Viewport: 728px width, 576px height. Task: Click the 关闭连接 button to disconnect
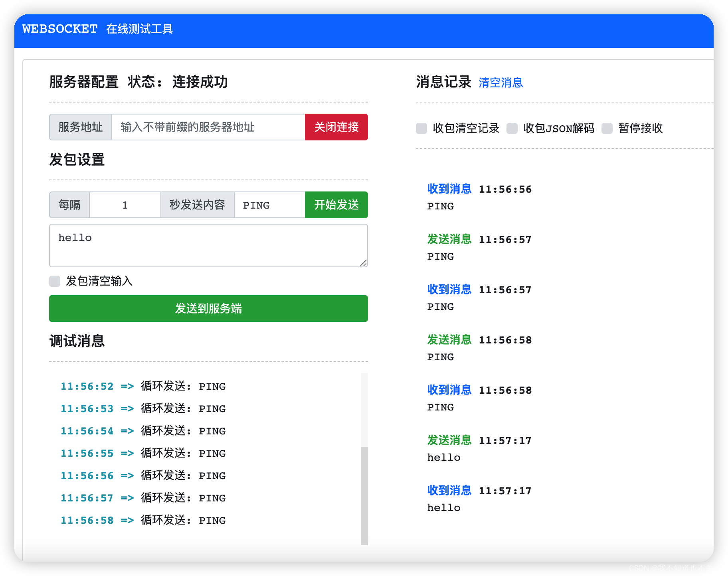pos(336,127)
